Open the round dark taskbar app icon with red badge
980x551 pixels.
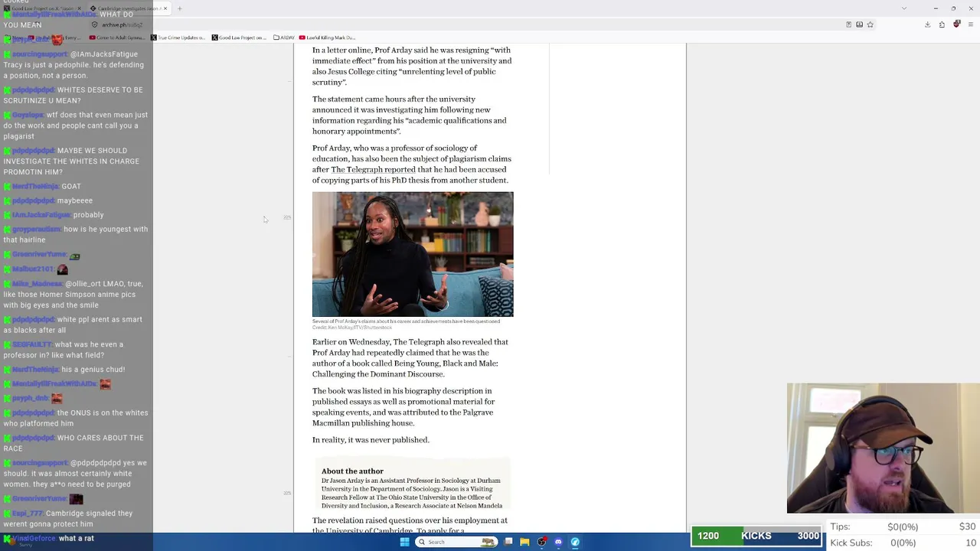click(542, 542)
